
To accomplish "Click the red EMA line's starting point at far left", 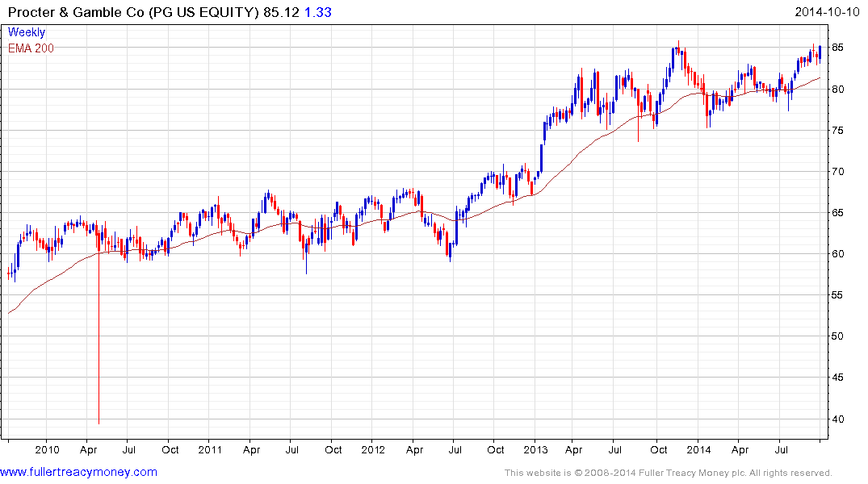I will [x=9, y=313].
